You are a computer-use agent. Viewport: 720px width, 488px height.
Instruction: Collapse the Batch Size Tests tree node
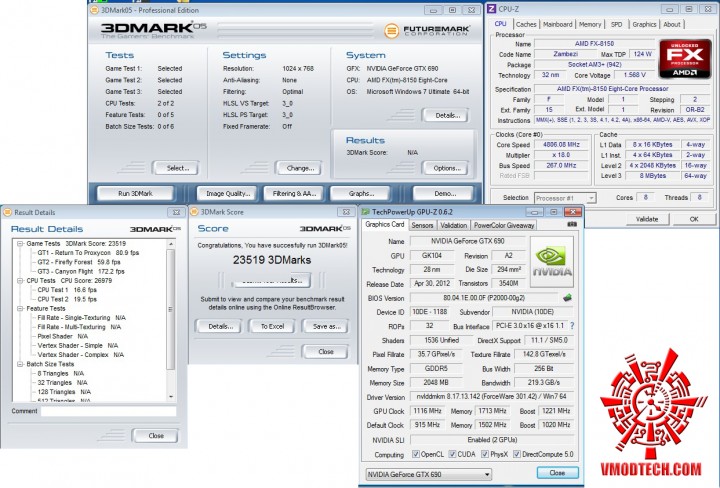pyautogui.click(x=20, y=364)
